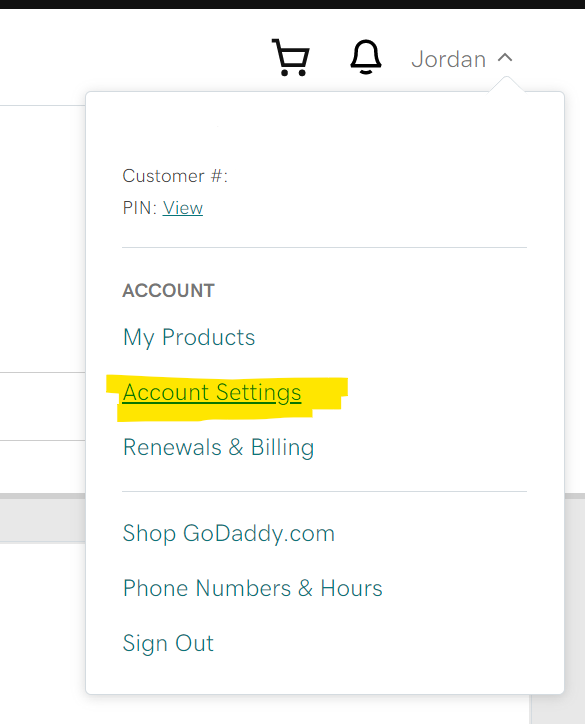
Task: Visit Shop GoDaddy.com
Action: [229, 533]
